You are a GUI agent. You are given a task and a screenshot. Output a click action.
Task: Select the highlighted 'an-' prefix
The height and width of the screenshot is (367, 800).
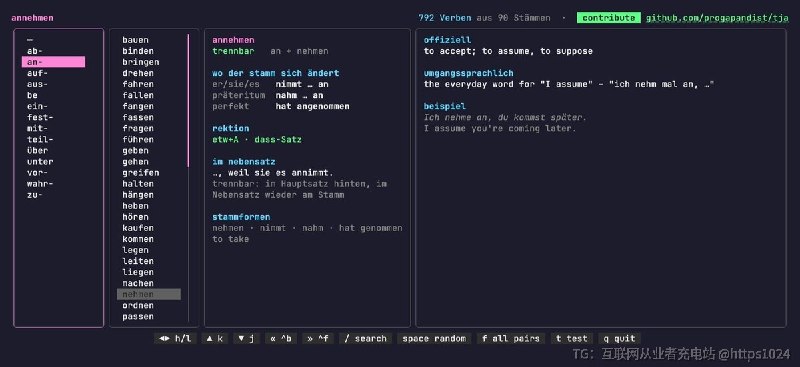coord(53,62)
